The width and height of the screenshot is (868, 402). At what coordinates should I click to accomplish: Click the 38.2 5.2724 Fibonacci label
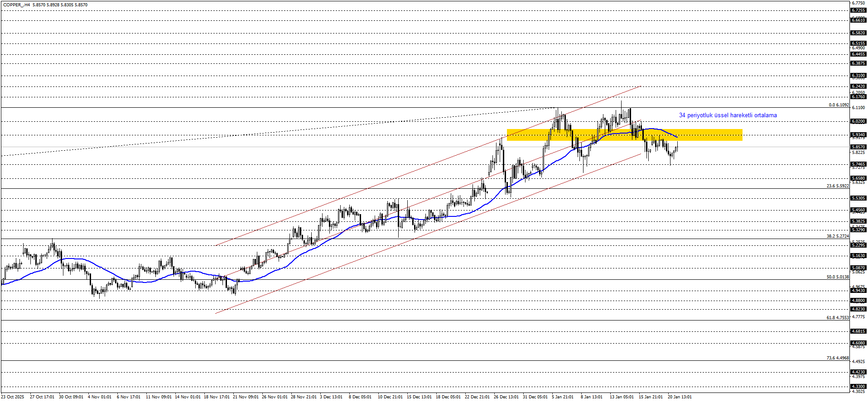(838, 236)
